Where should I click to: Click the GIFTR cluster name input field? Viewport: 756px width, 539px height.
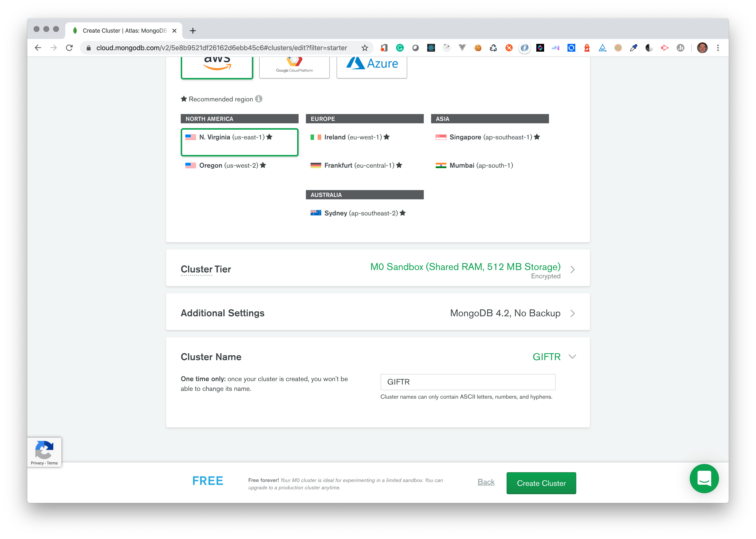pyautogui.click(x=468, y=382)
